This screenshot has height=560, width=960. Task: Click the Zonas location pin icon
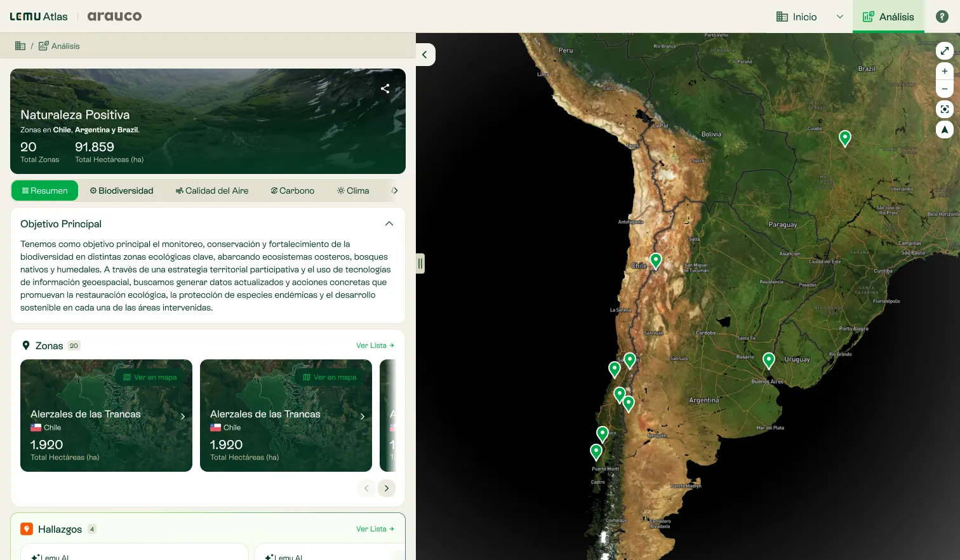[x=26, y=345]
